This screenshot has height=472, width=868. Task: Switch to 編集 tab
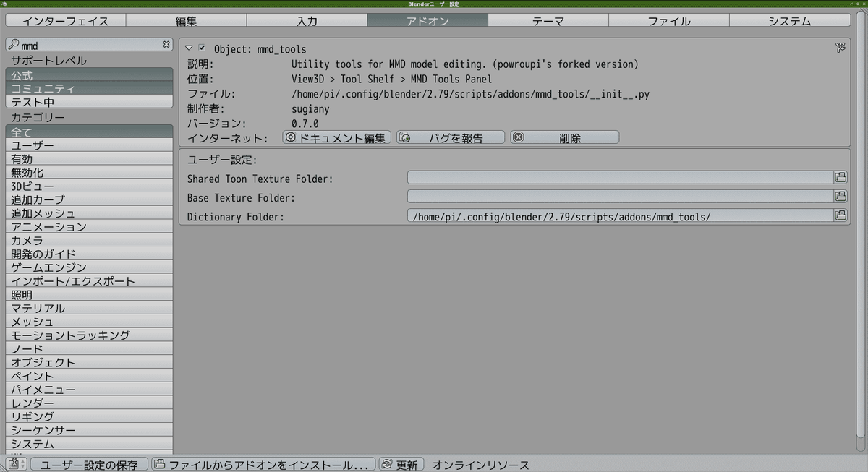point(187,20)
